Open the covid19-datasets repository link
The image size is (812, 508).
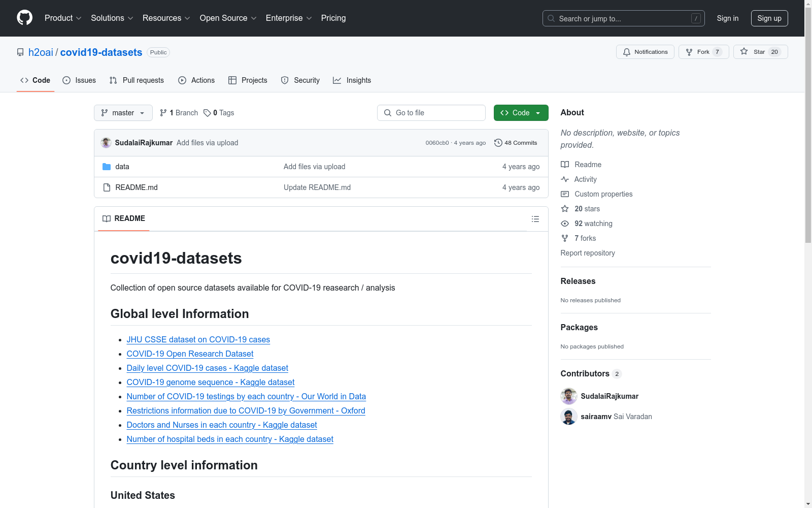coord(101,52)
